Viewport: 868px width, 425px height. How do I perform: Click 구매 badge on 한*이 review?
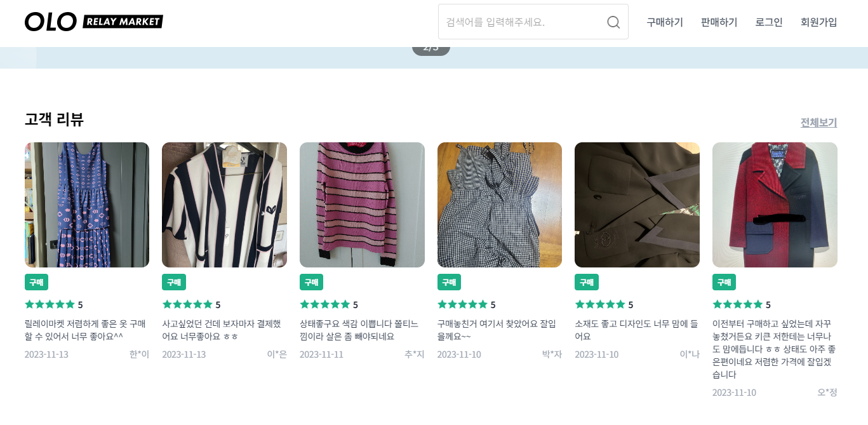[x=36, y=282]
